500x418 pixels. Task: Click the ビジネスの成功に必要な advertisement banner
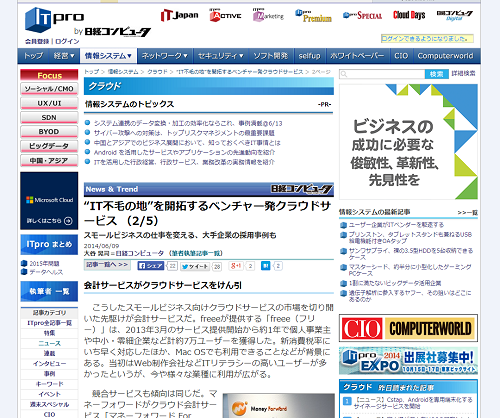[408, 142]
